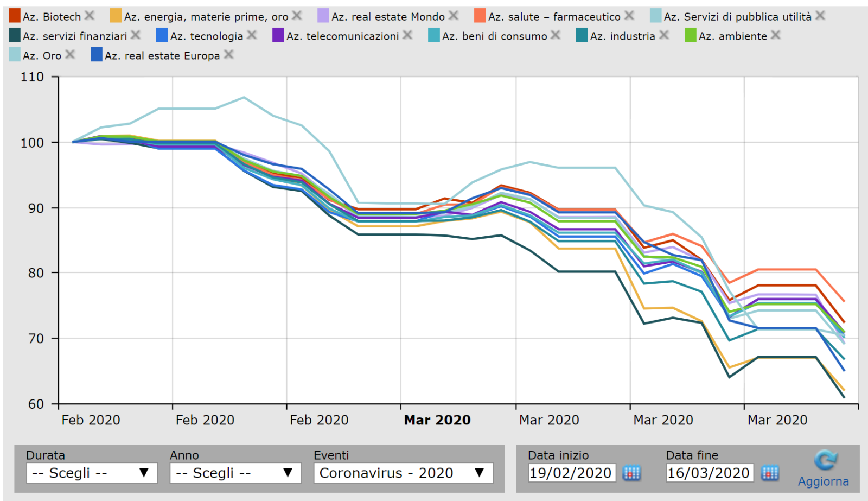Image resolution: width=868 pixels, height=501 pixels.
Task: Click the Az. energia, materie prime, oro swatch
Action: coord(116,16)
